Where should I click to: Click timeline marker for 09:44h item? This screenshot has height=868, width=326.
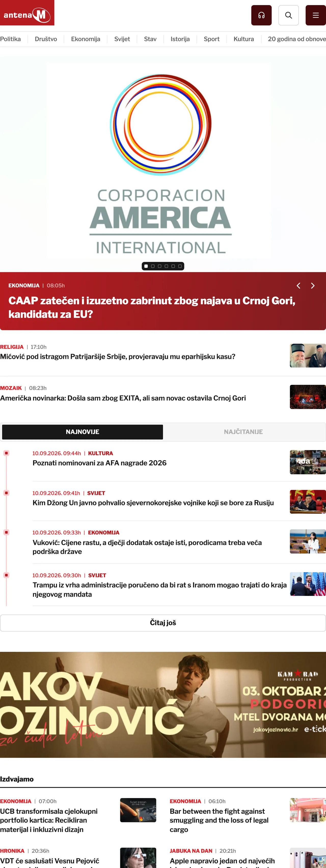pyautogui.click(x=6, y=453)
